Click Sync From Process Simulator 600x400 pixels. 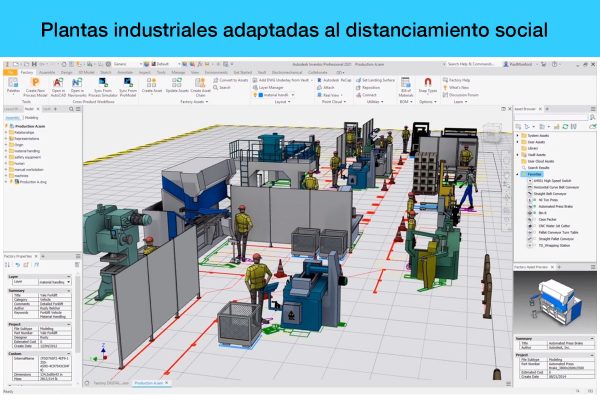103,87
